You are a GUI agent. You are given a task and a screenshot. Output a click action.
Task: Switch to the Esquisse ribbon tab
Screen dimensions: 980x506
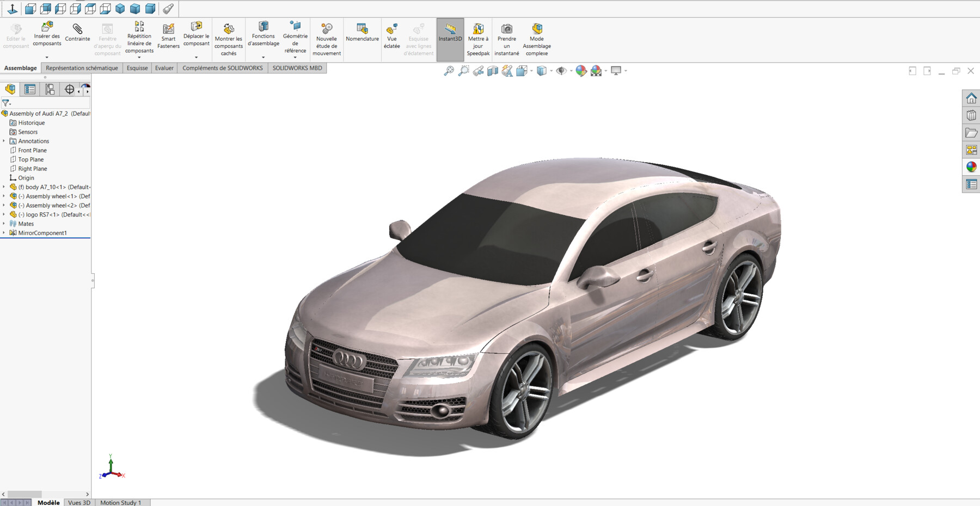pos(137,67)
